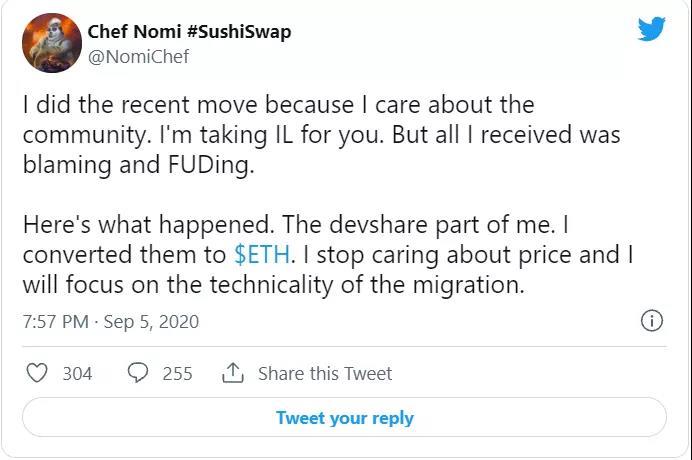
Task: Click the Chef Nomi display name
Action: coord(147,30)
